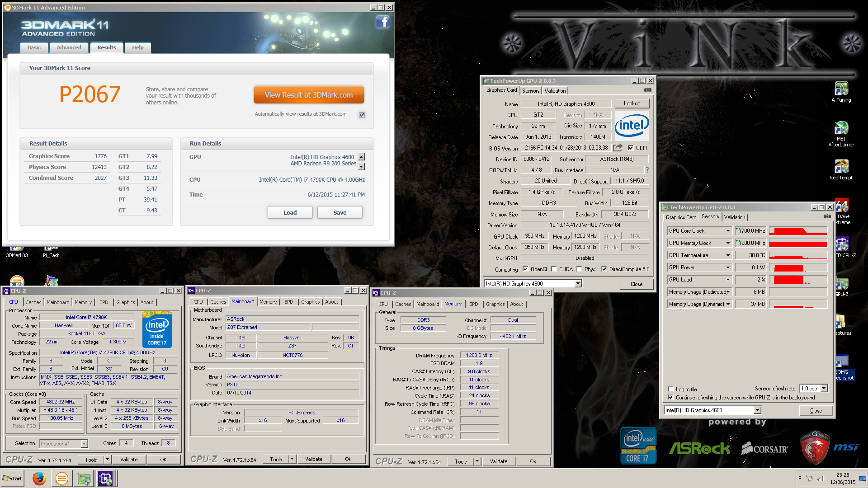The image size is (868, 488).
Task: Open the GPU Load sensor dropdown
Action: (727, 280)
